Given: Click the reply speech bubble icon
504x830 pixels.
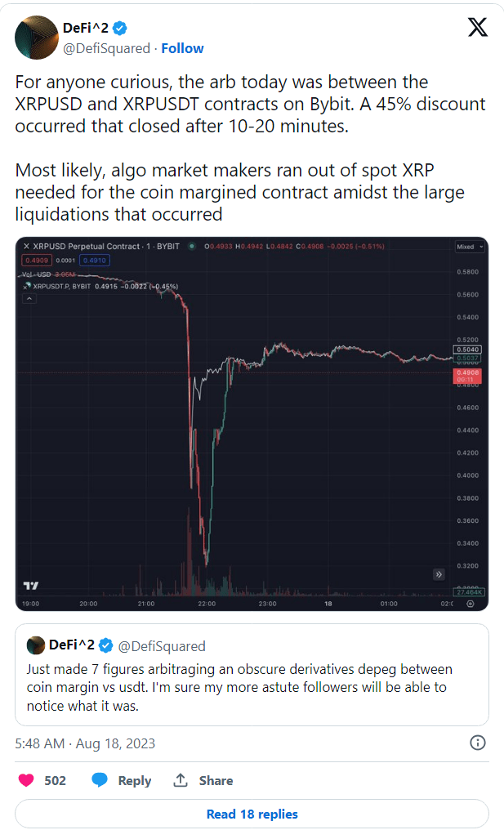Looking at the screenshot, I should pyautogui.click(x=100, y=780).
